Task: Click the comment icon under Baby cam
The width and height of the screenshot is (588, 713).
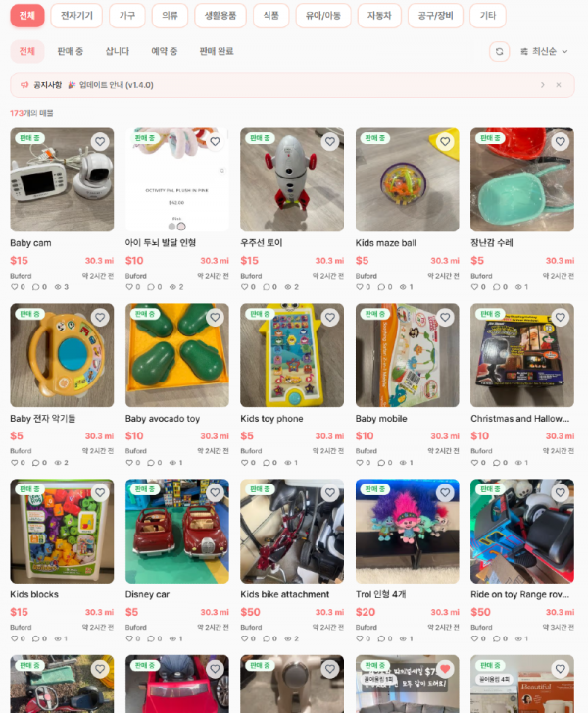Action: point(36,287)
